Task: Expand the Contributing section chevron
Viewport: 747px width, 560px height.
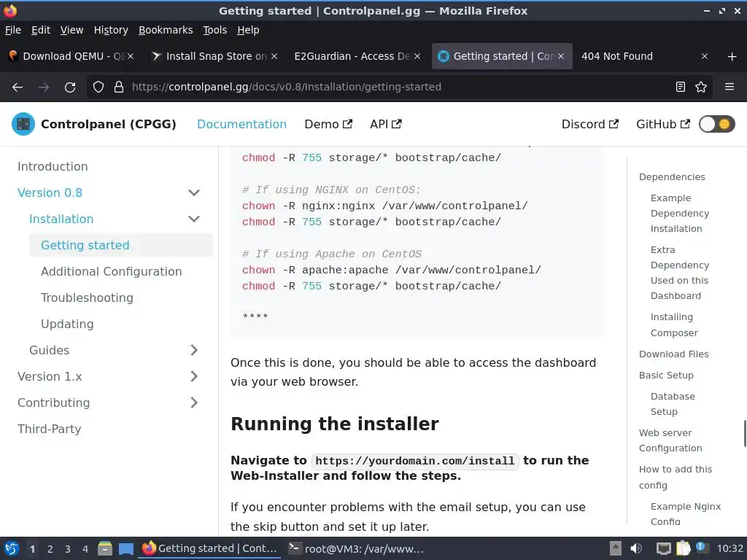Action: 194,402
